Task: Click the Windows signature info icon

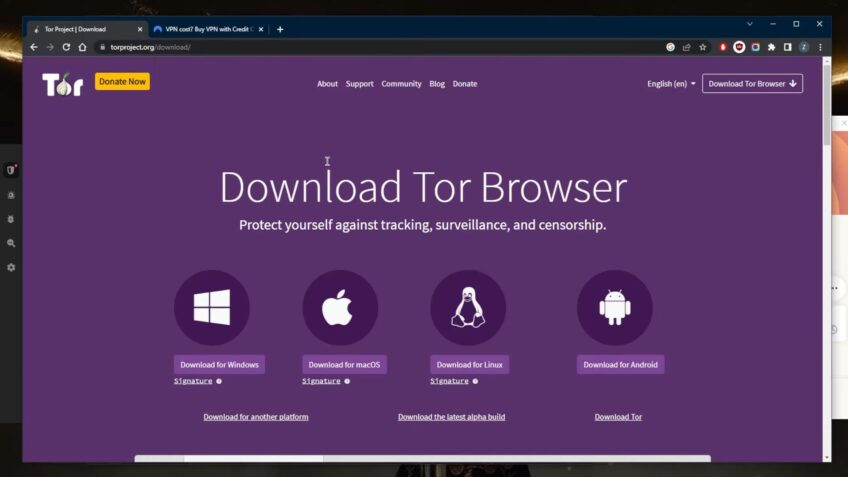Action: coord(219,381)
